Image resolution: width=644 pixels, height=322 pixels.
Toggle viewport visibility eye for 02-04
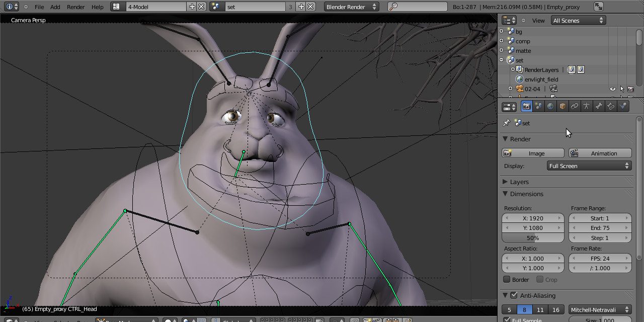pos(612,89)
